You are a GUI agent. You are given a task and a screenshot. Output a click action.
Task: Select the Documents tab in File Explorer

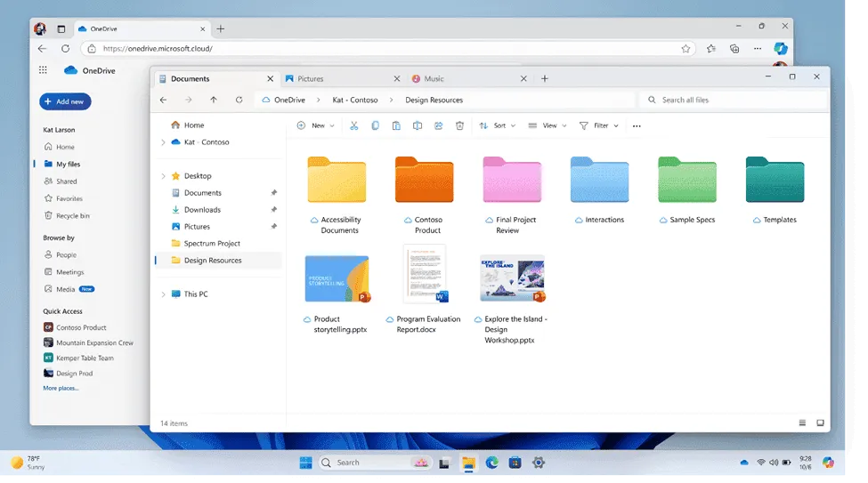click(x=216, y=78)
